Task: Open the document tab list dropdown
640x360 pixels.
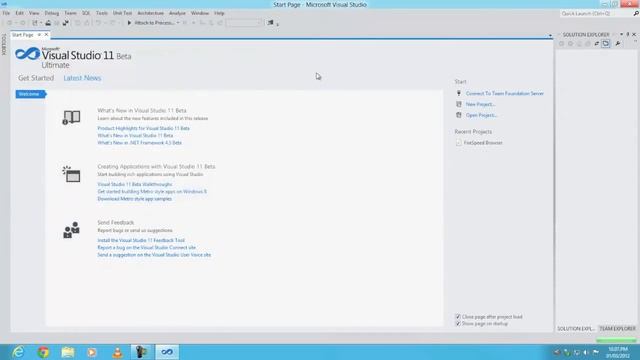Action: tap(550, 36)
